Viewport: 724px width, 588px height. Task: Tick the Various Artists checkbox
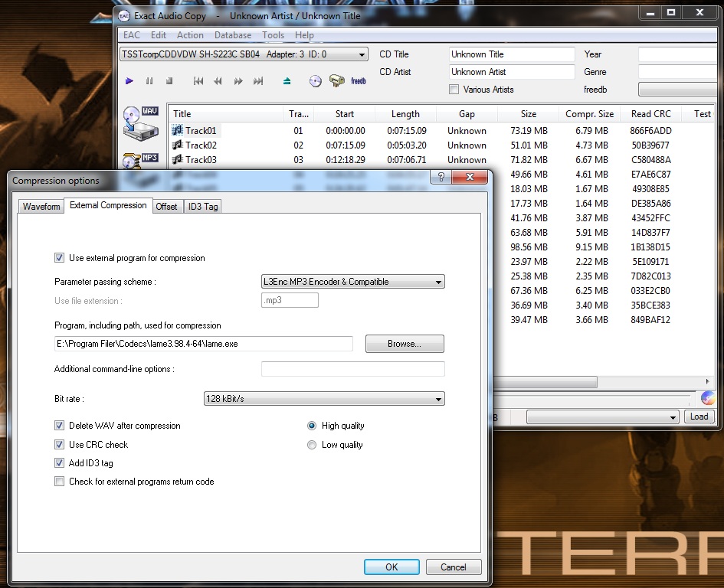(x=454, y=90)
